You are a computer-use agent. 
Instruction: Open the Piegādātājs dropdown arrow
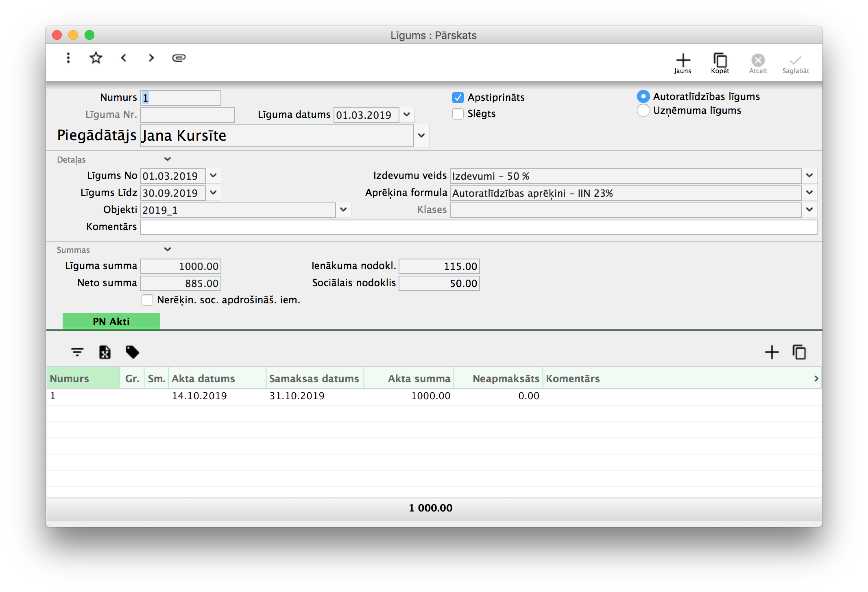pyautogui.click(x=421, y=135)
